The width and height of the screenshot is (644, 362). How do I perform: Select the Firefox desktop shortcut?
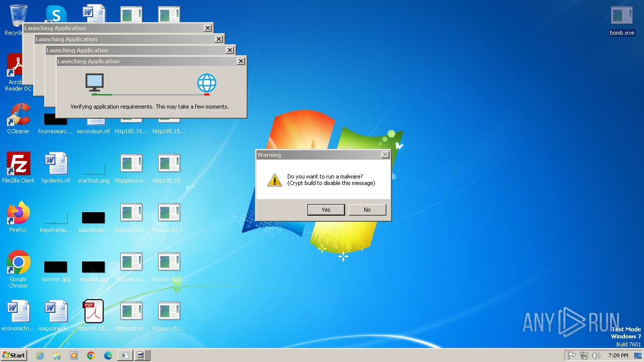(18, 217)
